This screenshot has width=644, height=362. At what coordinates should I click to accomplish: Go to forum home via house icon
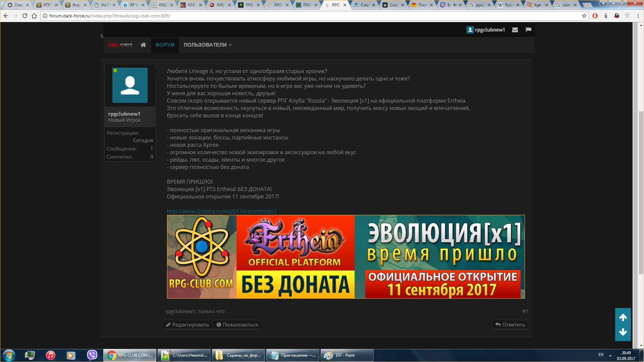(143, 45)
